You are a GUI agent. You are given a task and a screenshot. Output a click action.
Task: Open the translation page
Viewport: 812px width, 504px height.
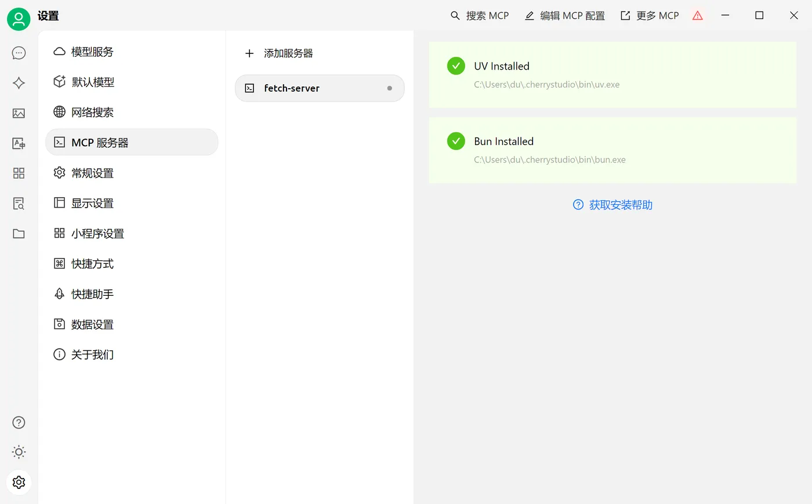[18, 143]
